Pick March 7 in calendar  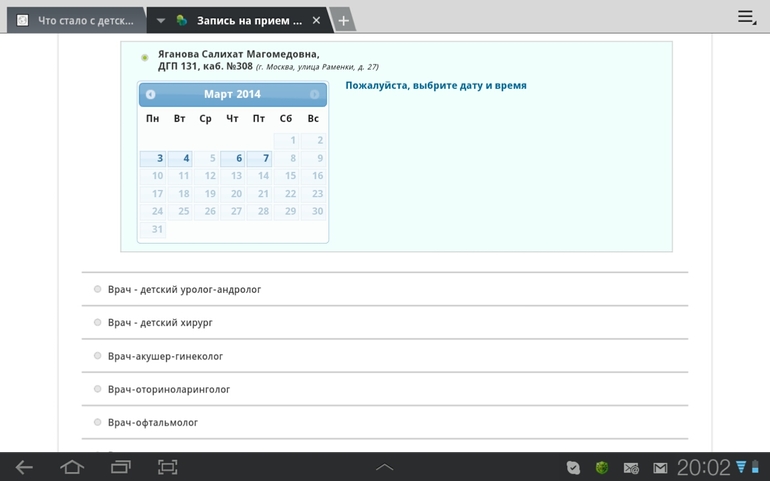click(259, 158)
